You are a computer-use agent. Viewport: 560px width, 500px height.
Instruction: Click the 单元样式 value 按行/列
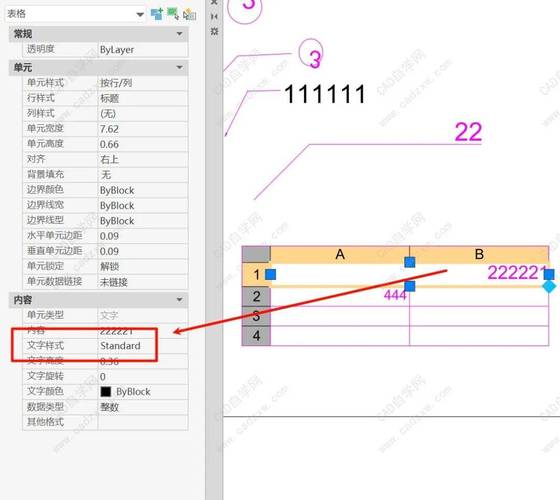coord(142,83)
